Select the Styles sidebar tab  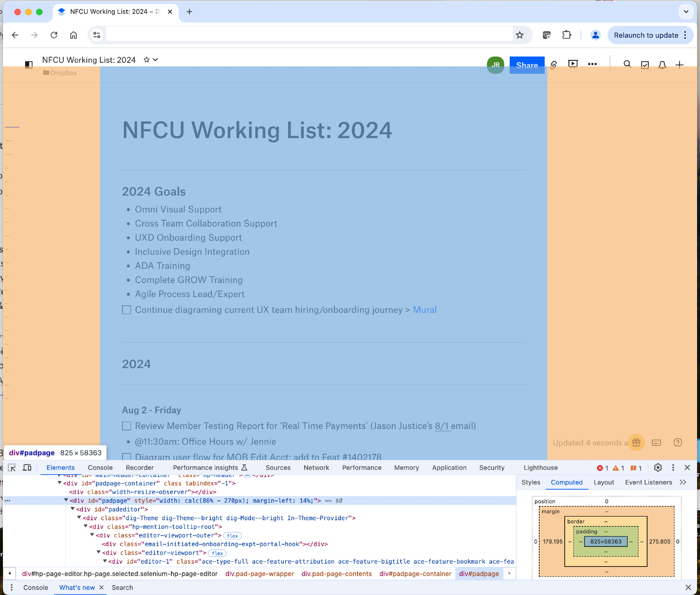531,482
